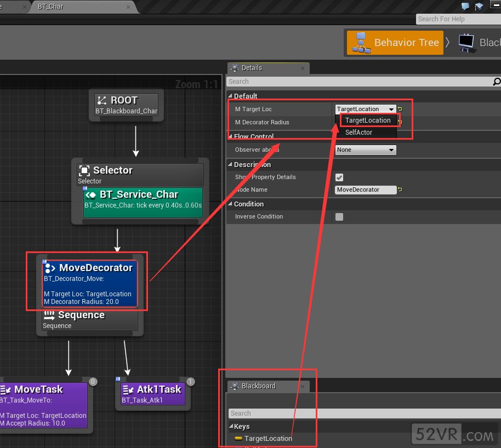This screenshot has height=448, width=501.
Task: Open tutorials via graduation cap icon
Action: [x=479, y=7]
